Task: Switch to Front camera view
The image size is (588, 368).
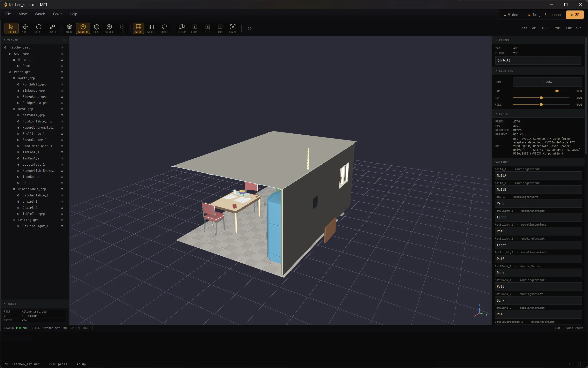Action: click(195, 29)
